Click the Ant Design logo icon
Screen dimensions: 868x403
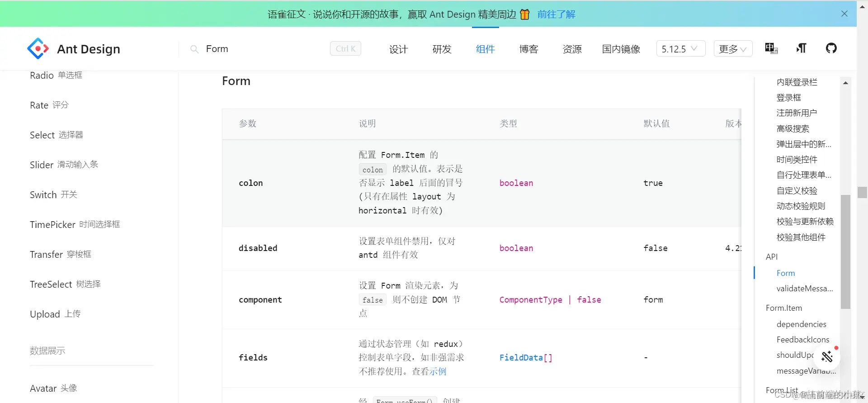tap(38, 48)
